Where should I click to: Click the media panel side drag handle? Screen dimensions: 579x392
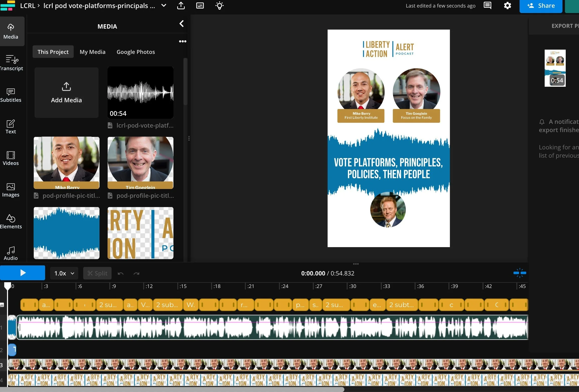click(189, 138)
